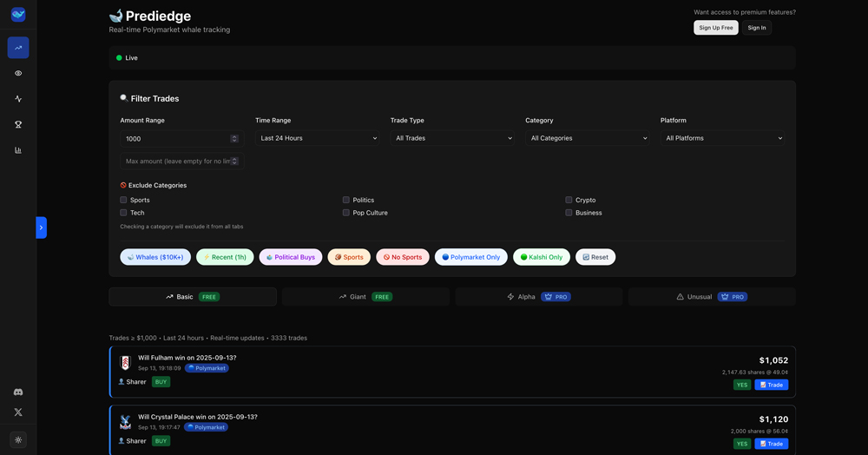Tick the Crypto exclude checkbox
The height and width of the screenshot is (455, 868).
569,200
